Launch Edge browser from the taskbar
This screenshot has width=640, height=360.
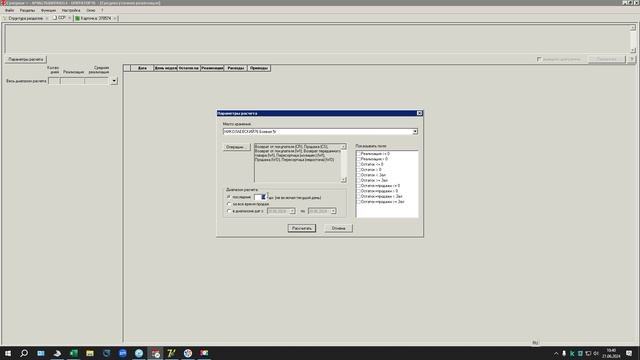pos(106,353)
